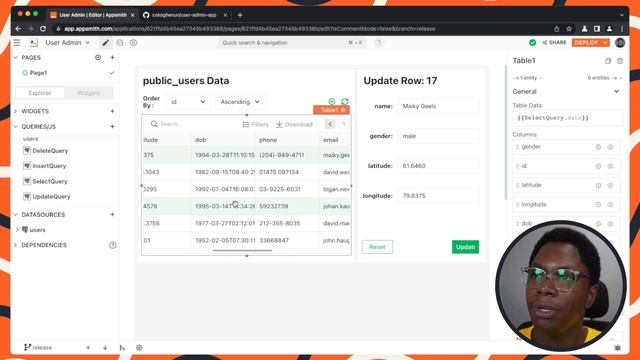Open the InsertQuery query
Image resolution: width=640 pixels, height=360 pixels.
tap(49, 166)
